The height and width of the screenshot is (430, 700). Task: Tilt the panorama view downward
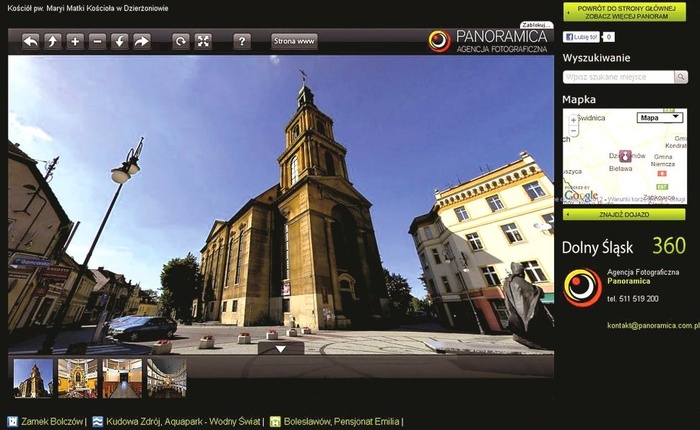[119, 41]
